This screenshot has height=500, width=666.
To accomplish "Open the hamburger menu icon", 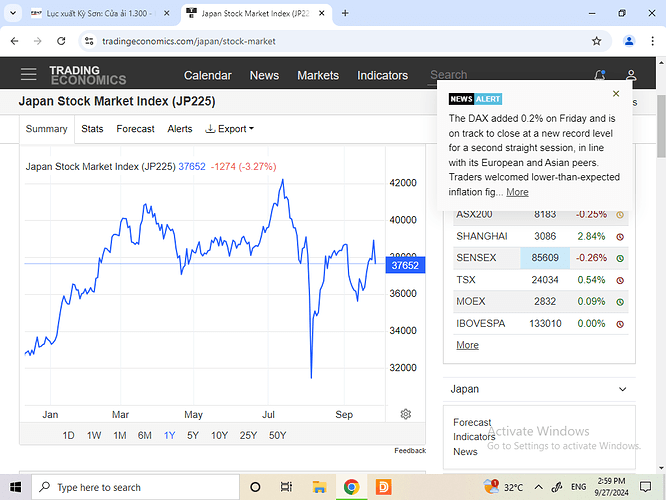I will pyautogui.click(x=28, y=74).
